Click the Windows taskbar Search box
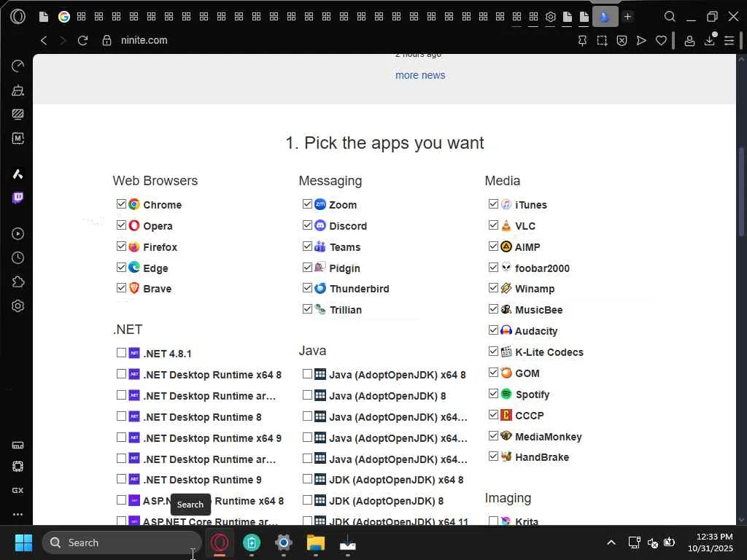The height and width of the screenshot is (560, 747). 122,542
